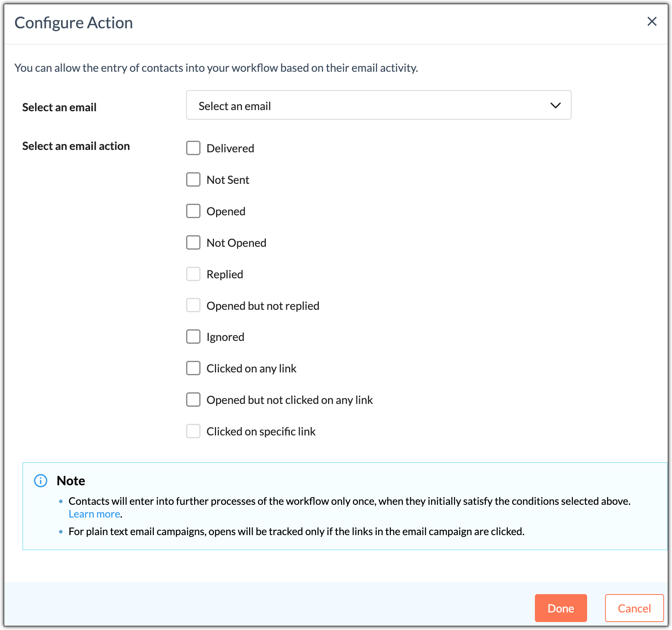Screen dimensions: 672x630
Task: Click the Cancel button
Action: [634, 608]
